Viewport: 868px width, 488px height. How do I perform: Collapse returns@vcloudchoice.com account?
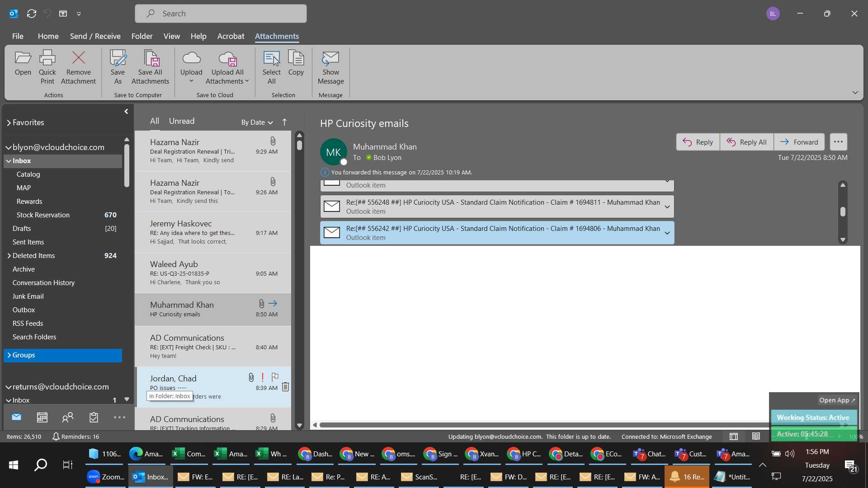(x=8, y=387)
